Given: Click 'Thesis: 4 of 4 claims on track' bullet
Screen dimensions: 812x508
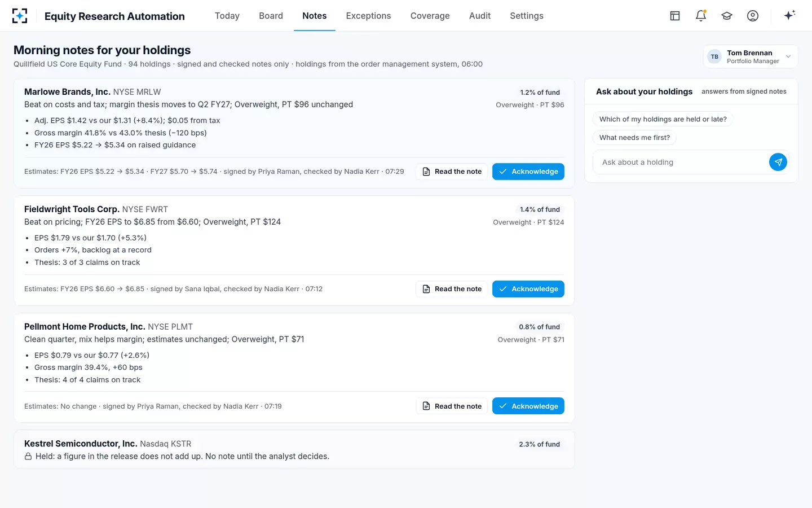Looking at the screenshot, I should [x=87, y=380].
